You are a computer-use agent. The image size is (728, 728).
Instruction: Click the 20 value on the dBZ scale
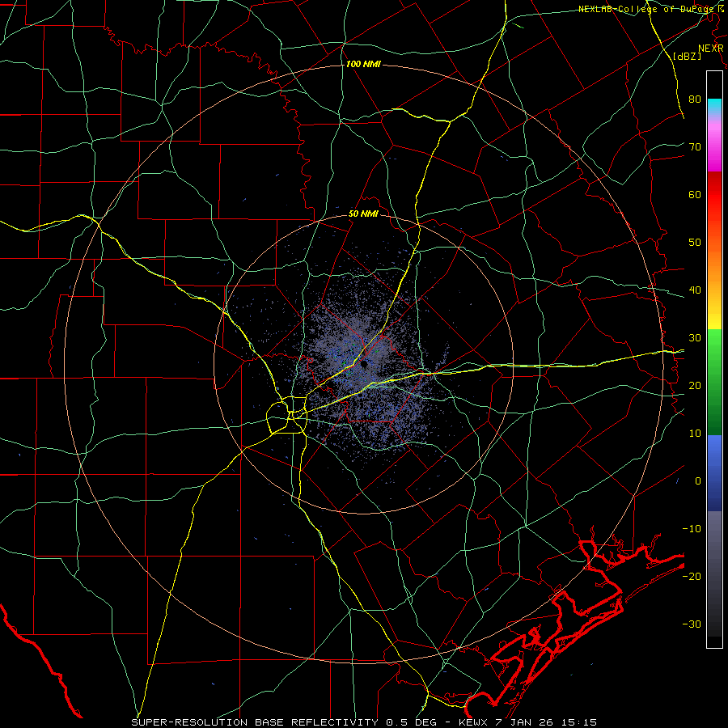tap(695, 386)
